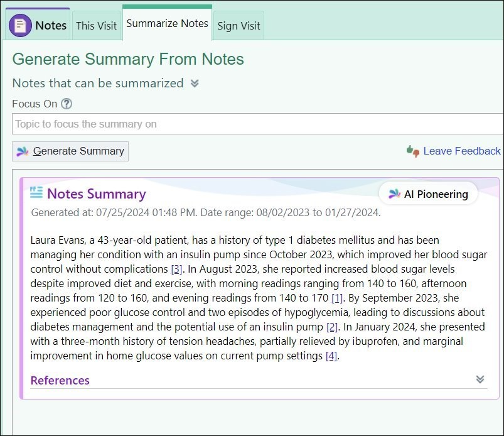Follow reference link [3] in summary

pos(176,269)
